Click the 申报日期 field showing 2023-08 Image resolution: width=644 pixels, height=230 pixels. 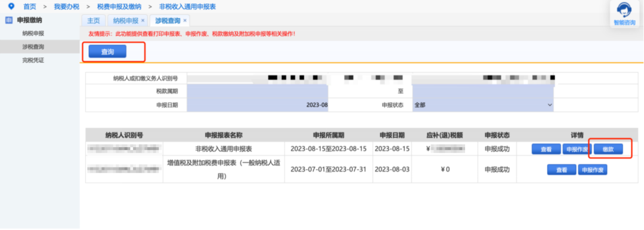coord(258,105)
